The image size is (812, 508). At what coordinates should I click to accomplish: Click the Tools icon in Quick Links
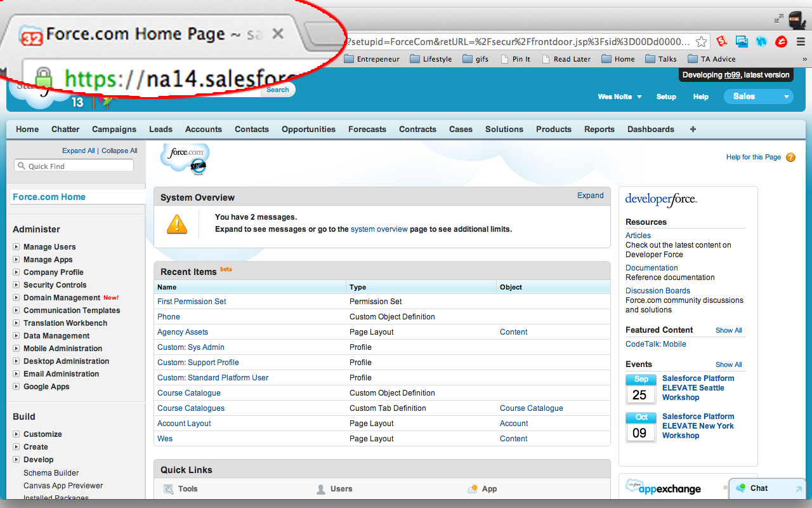pyautogui.click(x=169, y=489)
